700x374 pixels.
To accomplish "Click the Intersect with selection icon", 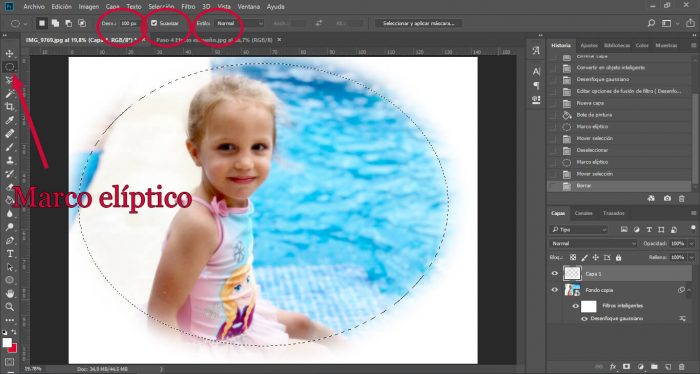I will coord(82,23).
